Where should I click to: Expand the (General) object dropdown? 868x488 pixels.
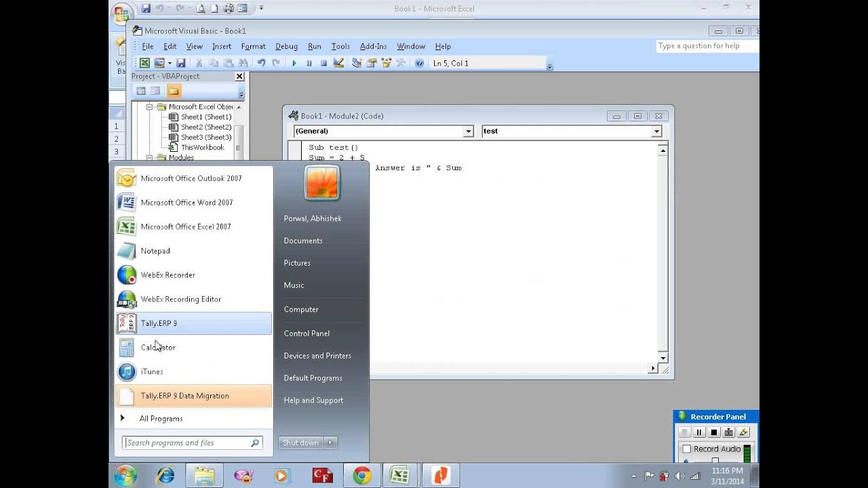pyautogui.click(x=468, y=131)
